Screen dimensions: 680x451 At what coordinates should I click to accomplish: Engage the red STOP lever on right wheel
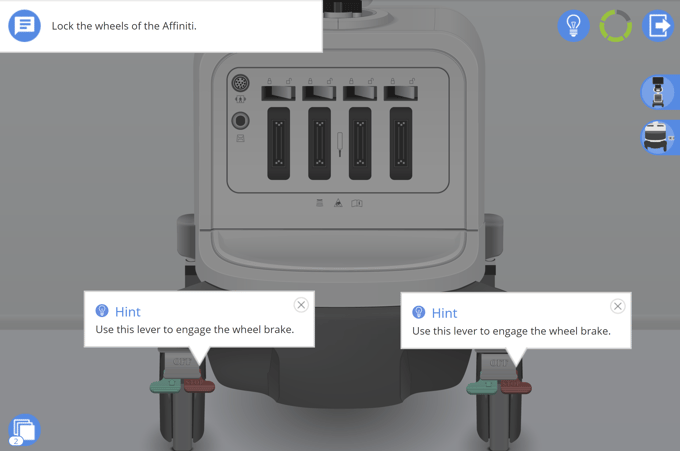[516, 386]
